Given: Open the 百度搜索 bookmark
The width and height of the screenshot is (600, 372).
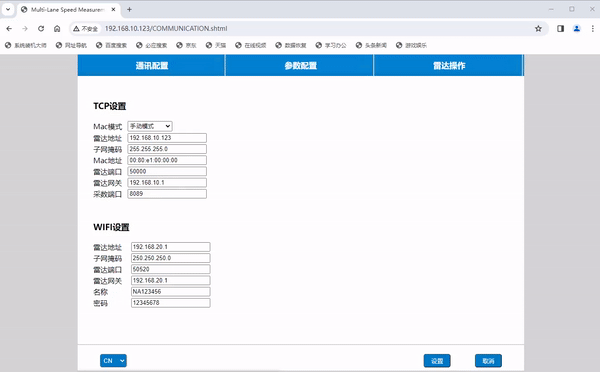Looking at the screenshot, I should [x=111, y=45].
